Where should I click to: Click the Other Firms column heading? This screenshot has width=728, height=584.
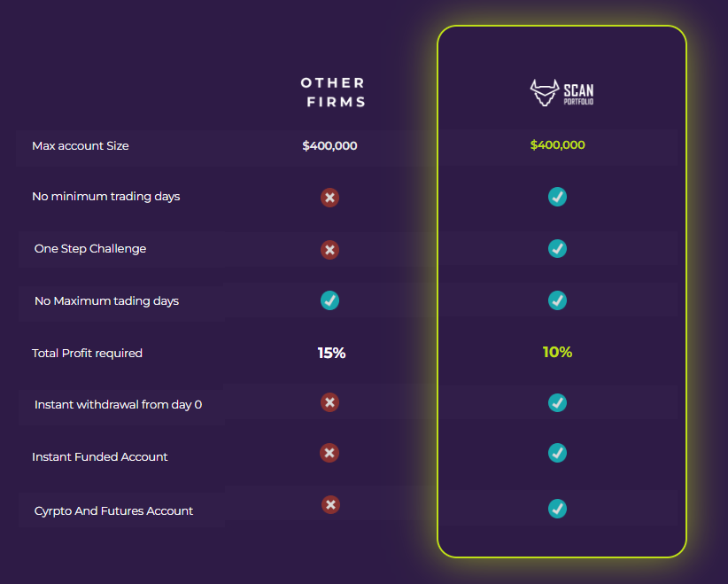pos(333,92)
